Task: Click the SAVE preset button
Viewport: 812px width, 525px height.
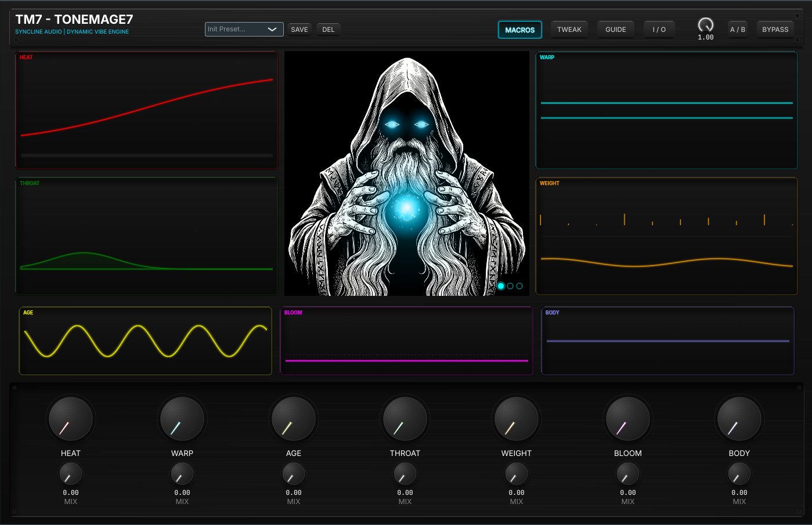Action: click(299, 29)
